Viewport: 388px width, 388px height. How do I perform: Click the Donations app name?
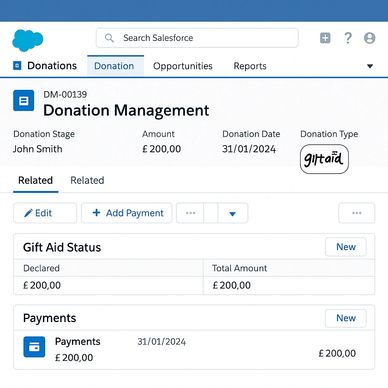tap(52, 66)
